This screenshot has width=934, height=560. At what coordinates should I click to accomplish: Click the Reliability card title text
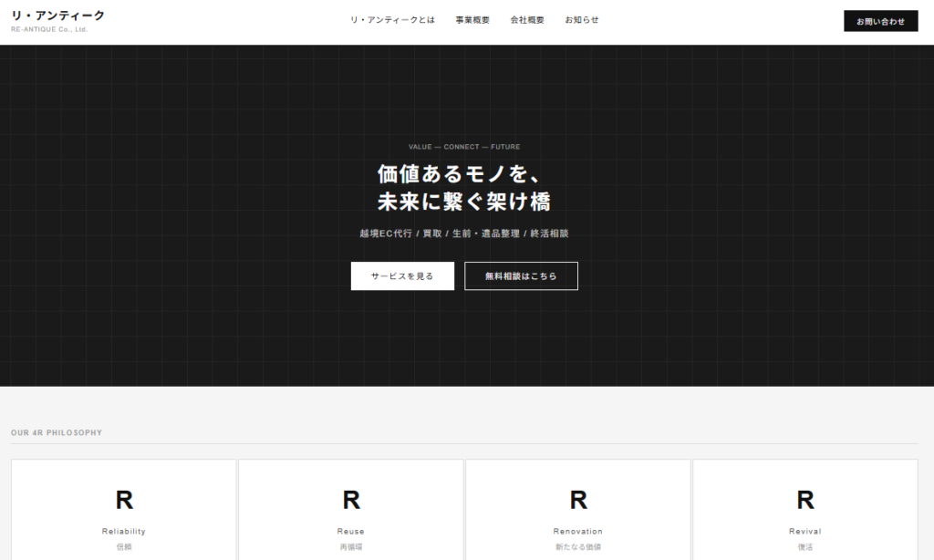[124, 531]
